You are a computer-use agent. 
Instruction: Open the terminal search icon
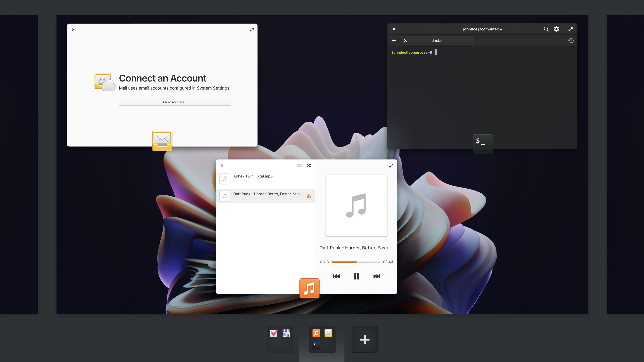coord(546,29)
